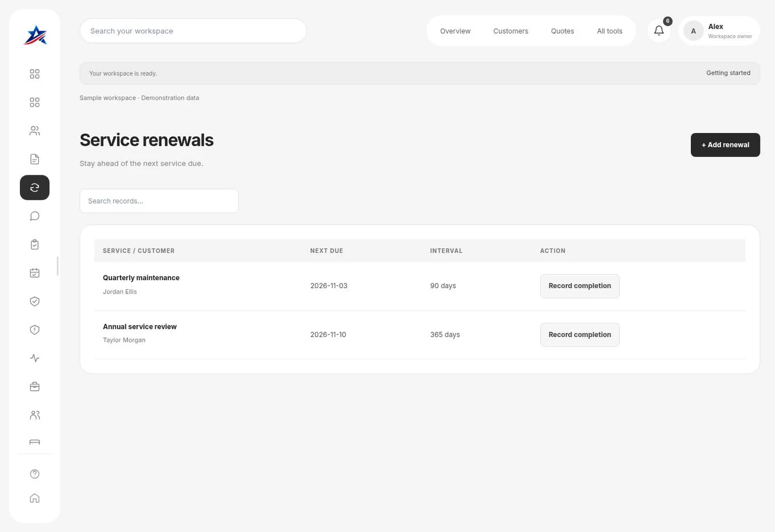Viewport: 775px width, 532px height.
Task: Click the sidebar scrollbar handle
Action: (x=58, y=266)
